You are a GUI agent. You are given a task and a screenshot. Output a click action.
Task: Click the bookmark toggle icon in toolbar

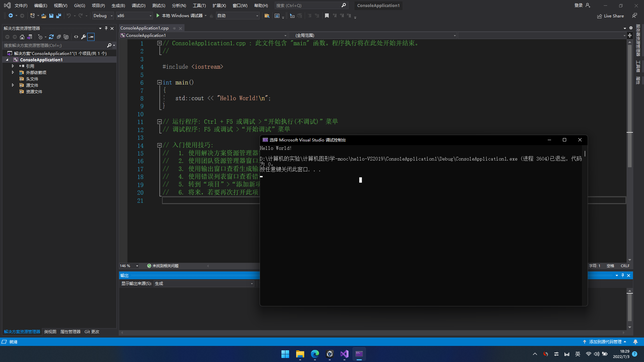327,16
